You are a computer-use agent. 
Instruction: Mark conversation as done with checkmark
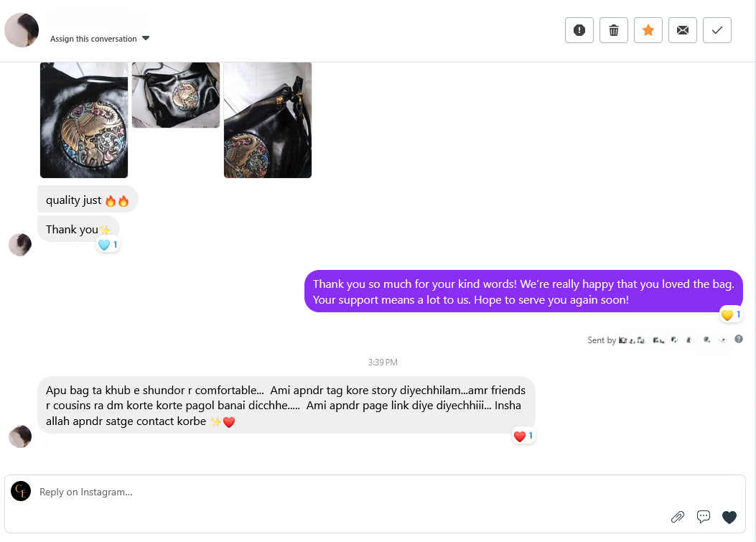(x=717, y=30)
